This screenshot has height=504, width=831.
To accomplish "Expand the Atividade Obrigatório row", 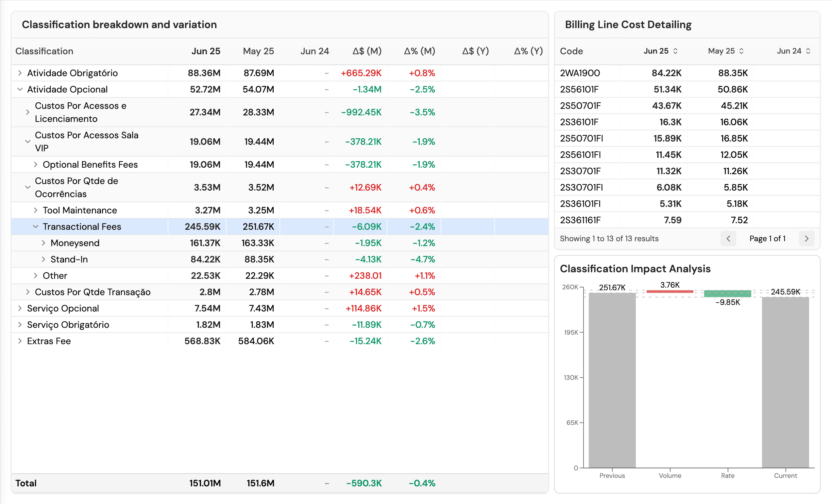I will point(20,73).
